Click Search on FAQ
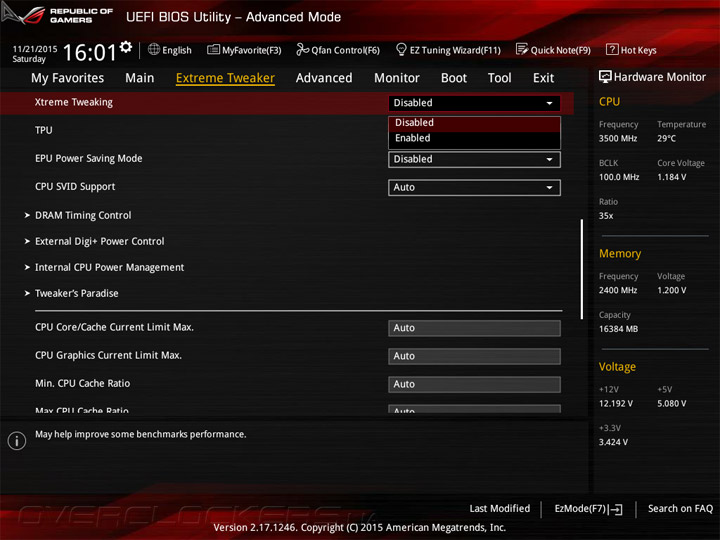This screenshot has height=540, width=720. tap(680, 509)
